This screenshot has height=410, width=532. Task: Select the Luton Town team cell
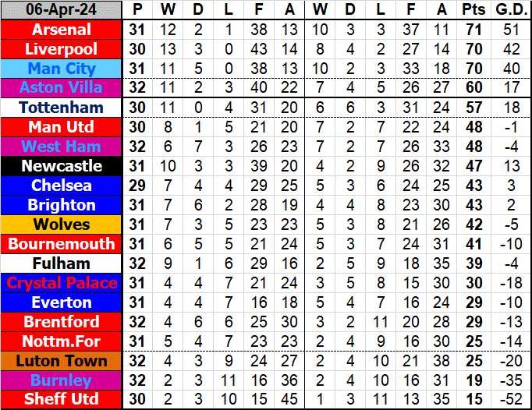62,361
